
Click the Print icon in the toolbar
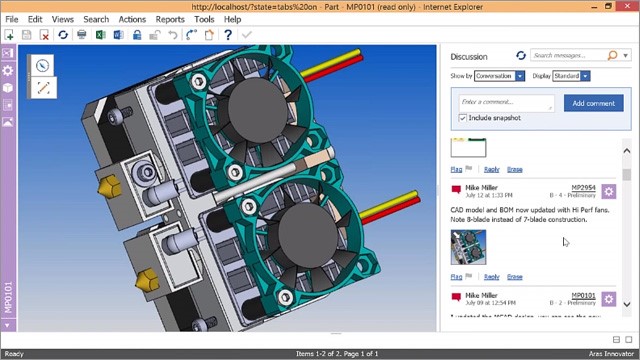[x=82, y=35]
